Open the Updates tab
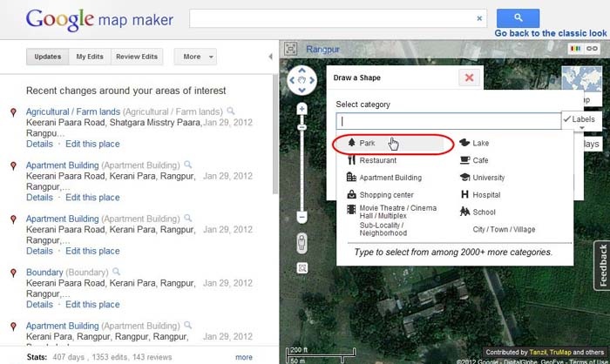 [47, 57]
